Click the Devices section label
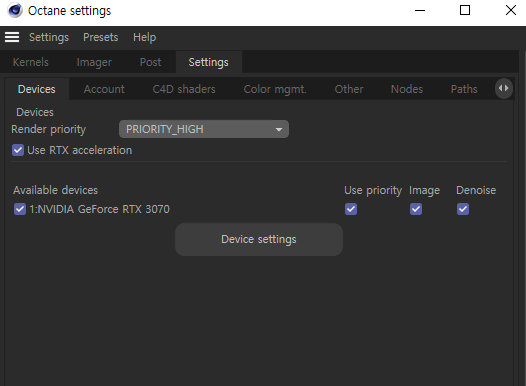Viewport: 526px width, 386px height. point(35,112)
